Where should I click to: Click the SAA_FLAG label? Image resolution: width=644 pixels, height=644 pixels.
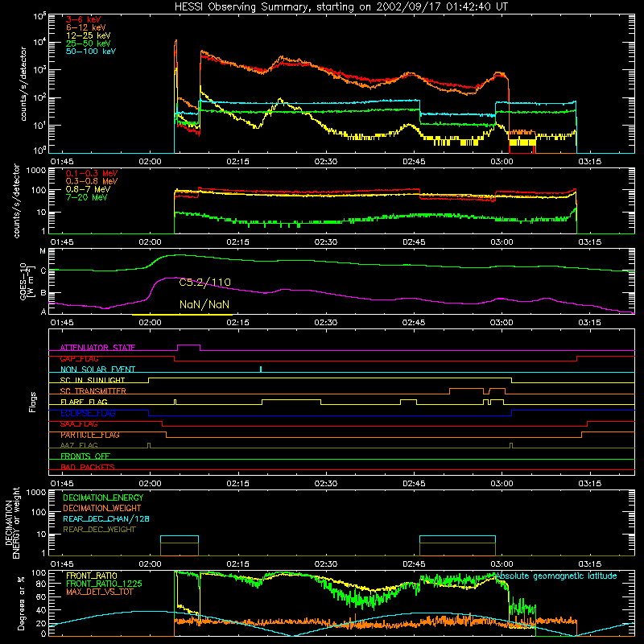[x=79, y=424]
